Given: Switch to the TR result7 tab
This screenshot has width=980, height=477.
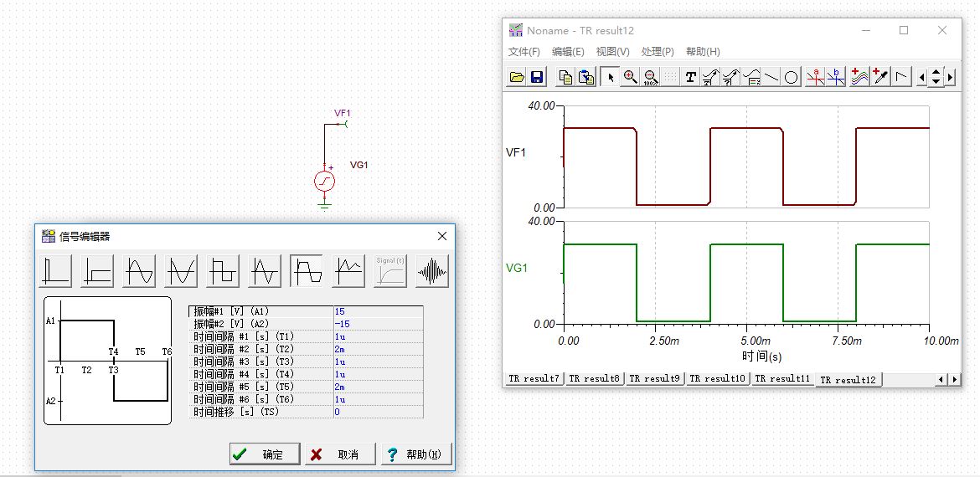Looking at the screenshot, I should [x=534, y=378].
